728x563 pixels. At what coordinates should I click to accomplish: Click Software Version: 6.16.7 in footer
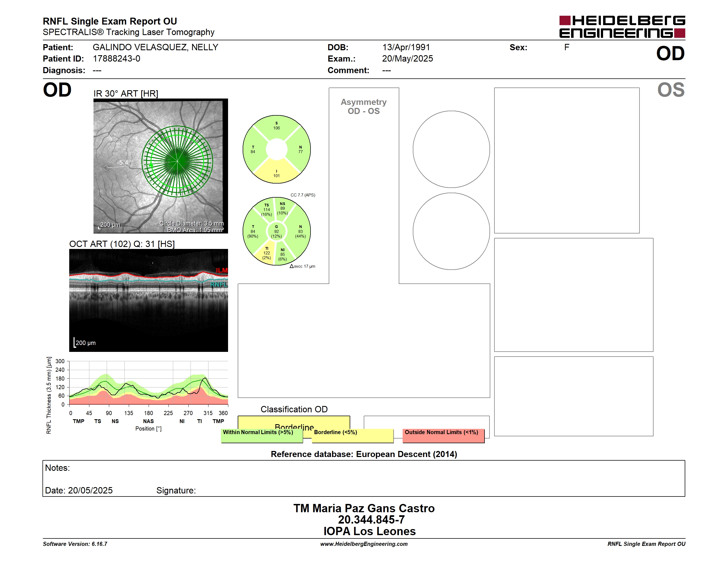point(75,544)
